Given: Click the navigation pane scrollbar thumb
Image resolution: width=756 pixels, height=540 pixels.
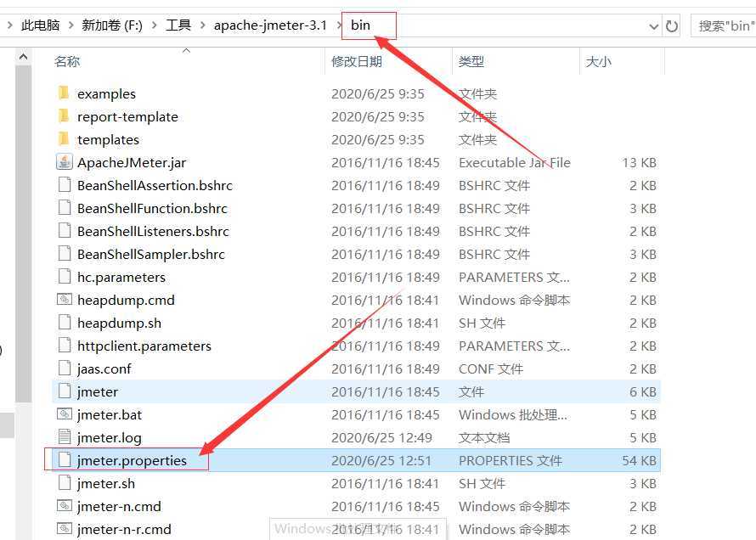Looking at the screenshot, I should (x=23, y=233).
